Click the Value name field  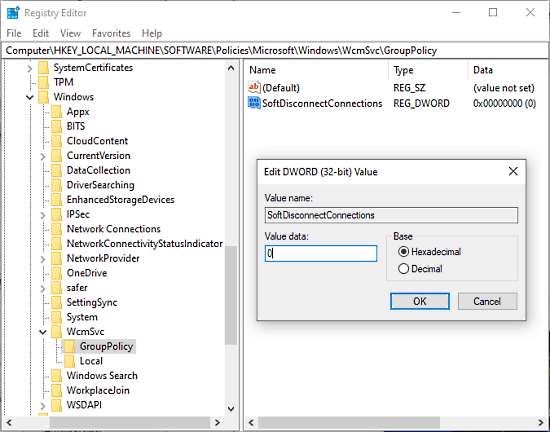pyautogui.click(x=391, y=215)
